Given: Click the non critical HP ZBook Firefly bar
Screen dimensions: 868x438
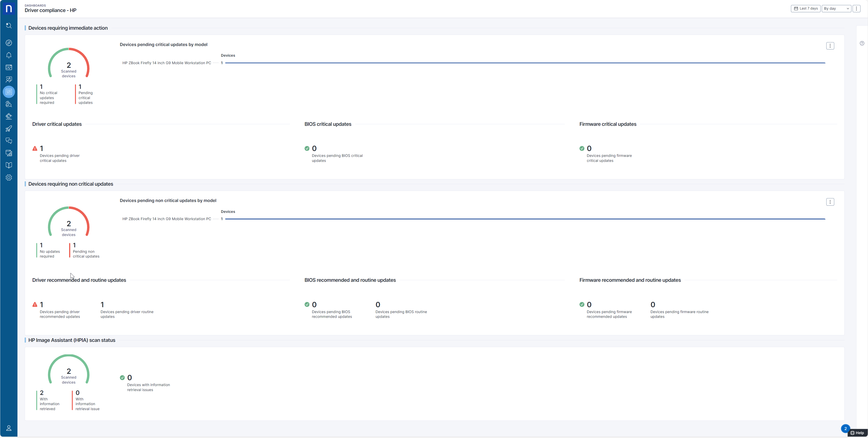Looking at the screenshot, I should [x=525, y=219].
